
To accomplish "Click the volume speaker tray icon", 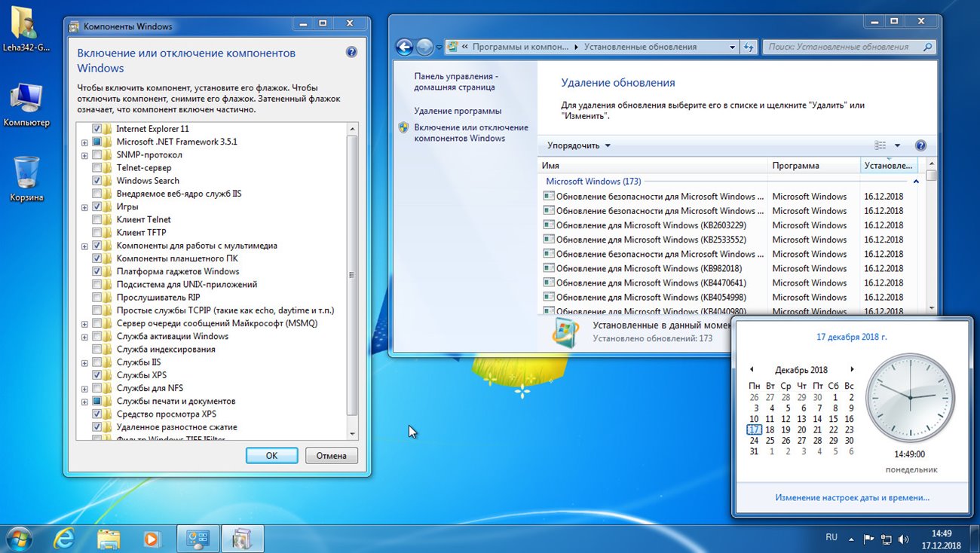I will [903, 539].
